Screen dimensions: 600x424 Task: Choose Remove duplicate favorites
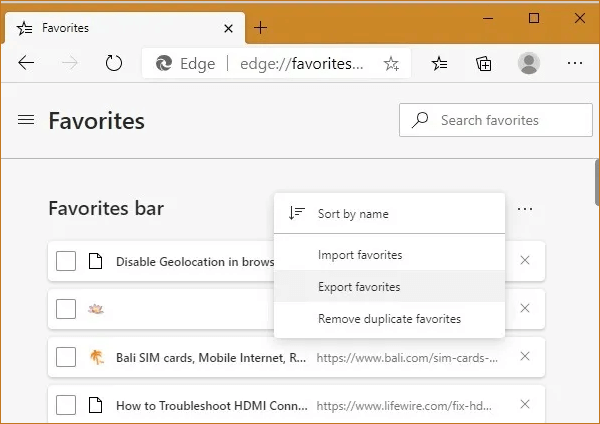pos(389,319)
